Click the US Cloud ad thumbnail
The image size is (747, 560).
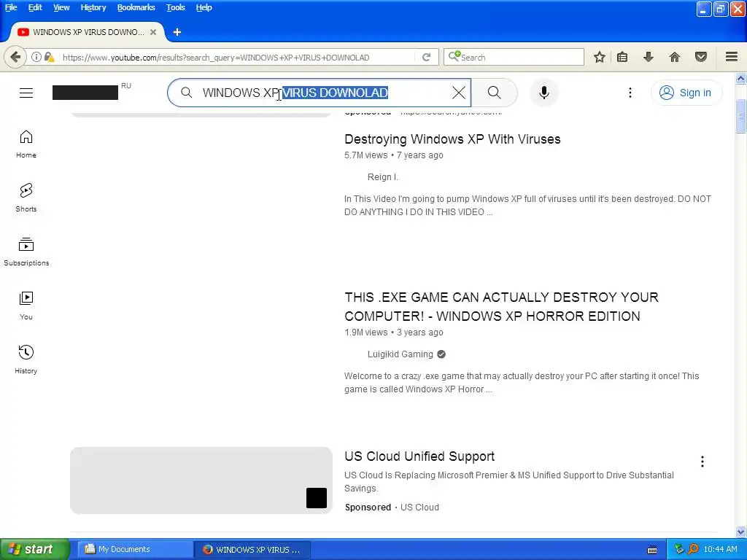[x=201, y=481]
